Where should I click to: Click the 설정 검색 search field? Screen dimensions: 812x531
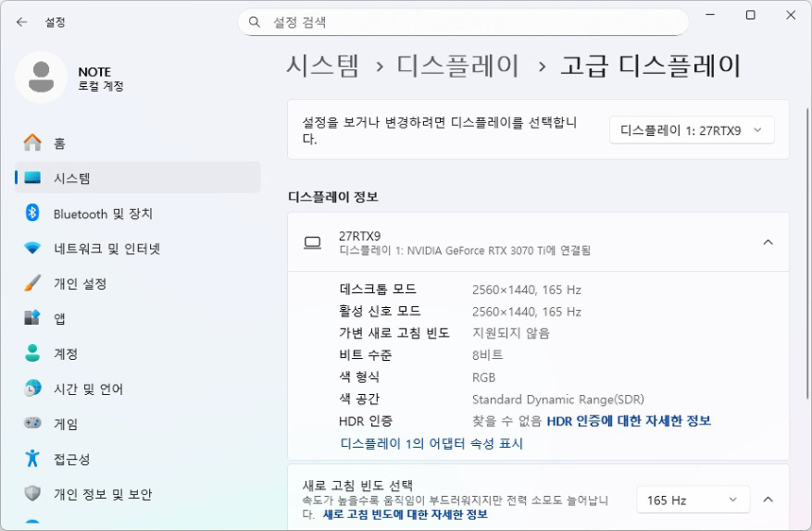(463, 22)
